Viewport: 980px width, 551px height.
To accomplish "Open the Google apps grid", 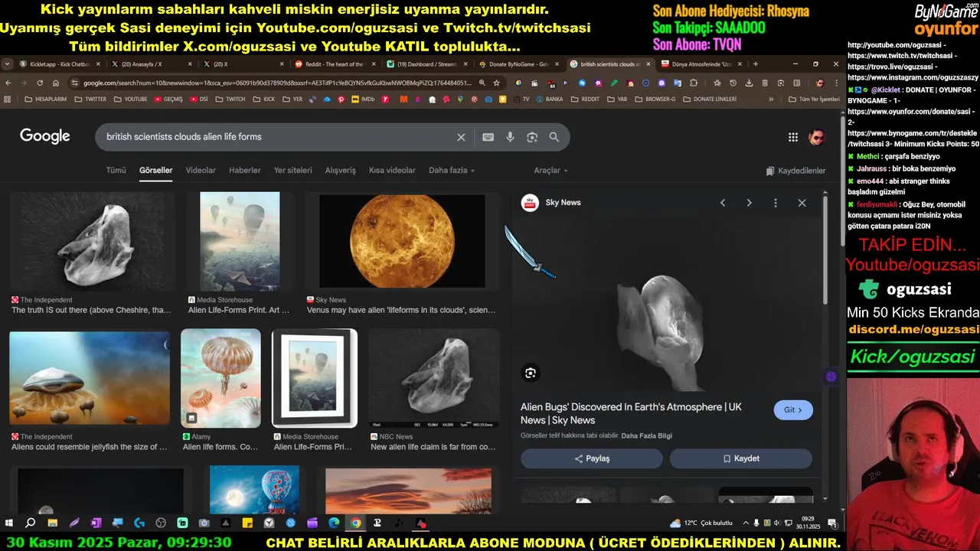I will tap(793, 137).
